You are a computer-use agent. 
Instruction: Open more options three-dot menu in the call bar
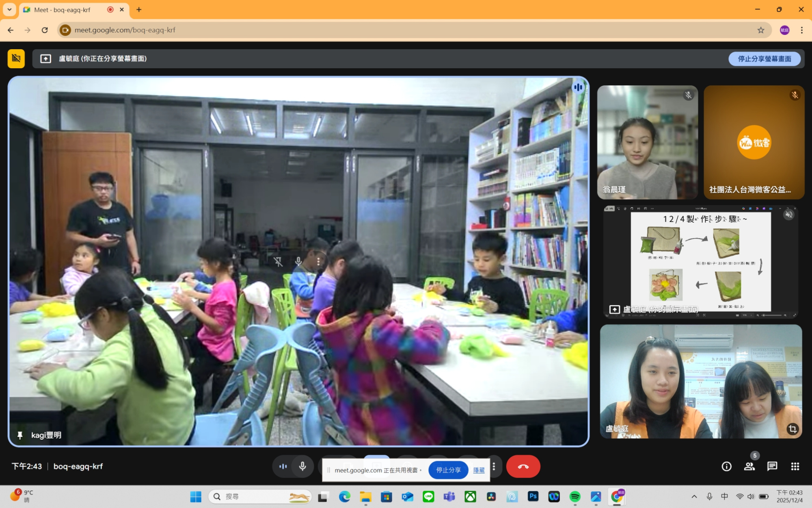point(494,467)
